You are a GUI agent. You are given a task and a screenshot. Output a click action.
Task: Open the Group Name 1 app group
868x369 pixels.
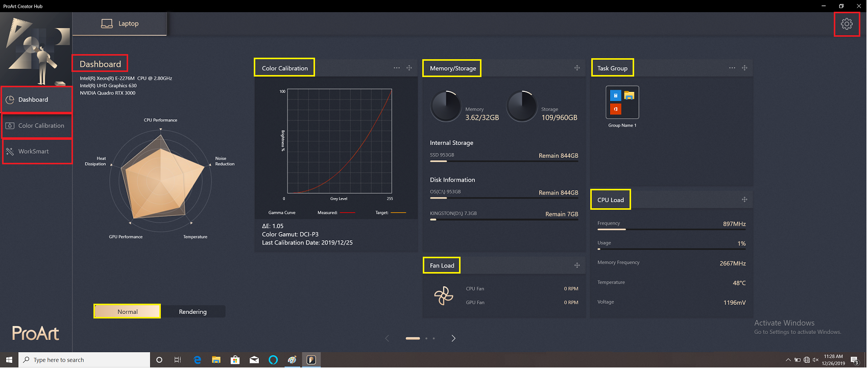point(623,103)
